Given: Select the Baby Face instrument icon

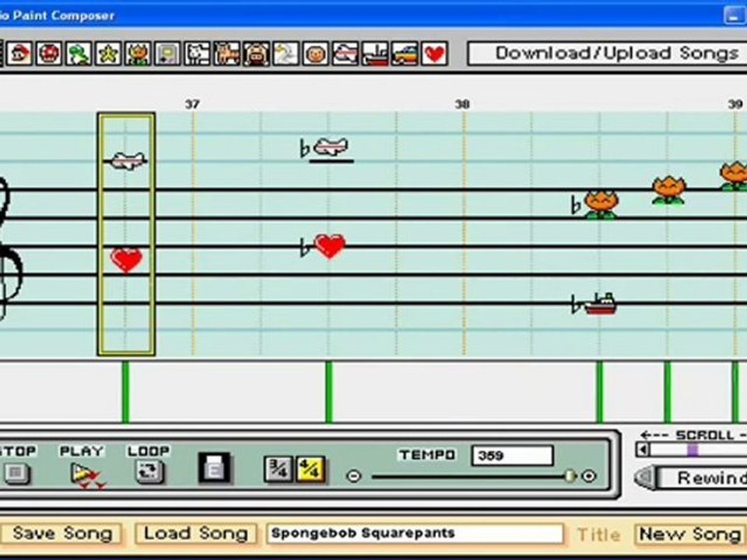Looking at the screenshot, I should 315,54.
